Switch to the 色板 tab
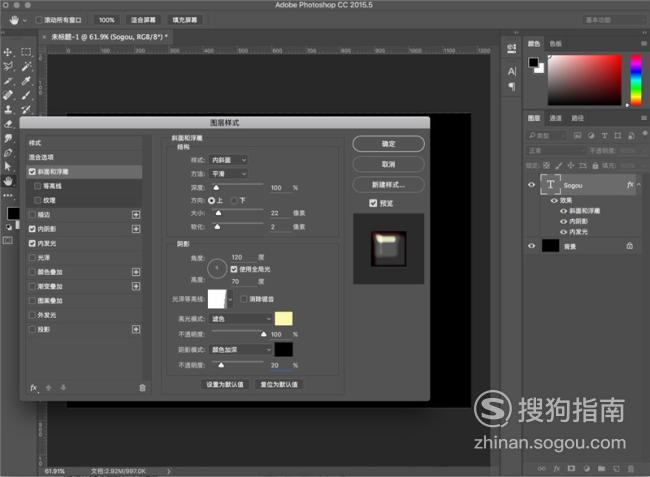The image size is (650, 477). pyautogui.click(x=555, y=44)
